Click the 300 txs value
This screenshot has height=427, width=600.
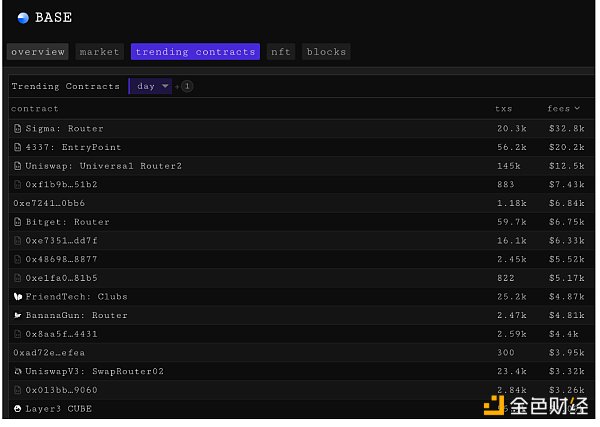[505, 353]
